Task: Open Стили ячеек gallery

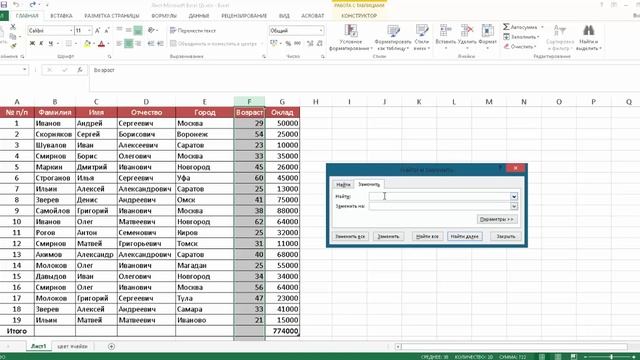Action: (x=422, y=37)
